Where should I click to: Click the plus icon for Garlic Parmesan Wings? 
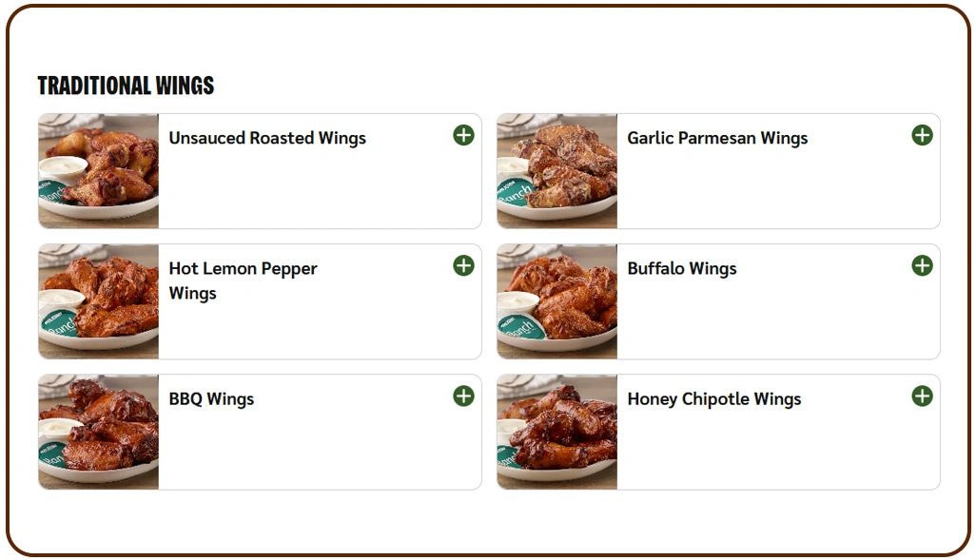[921, 135]
